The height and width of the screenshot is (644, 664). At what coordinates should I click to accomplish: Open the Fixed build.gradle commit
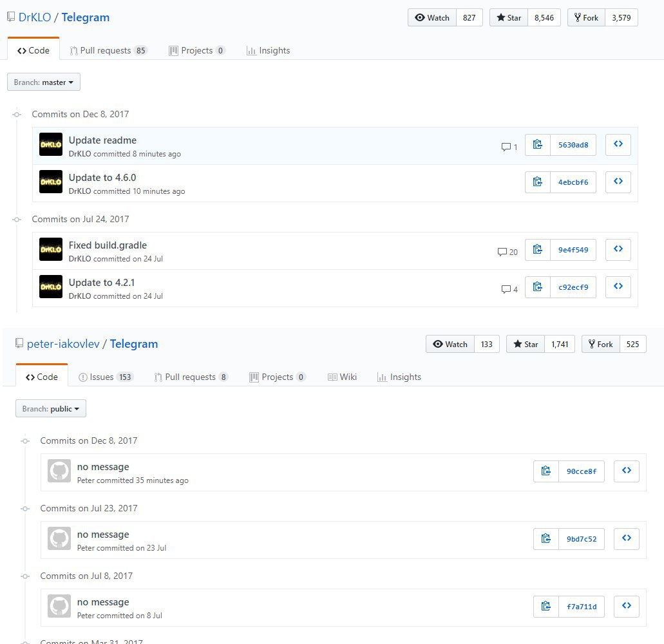point(108,245)
